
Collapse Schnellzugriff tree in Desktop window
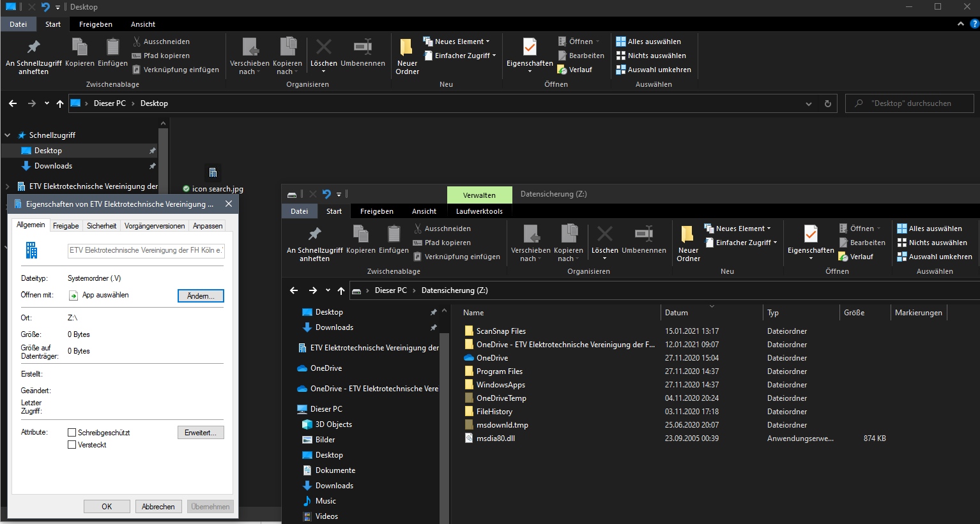8,135
